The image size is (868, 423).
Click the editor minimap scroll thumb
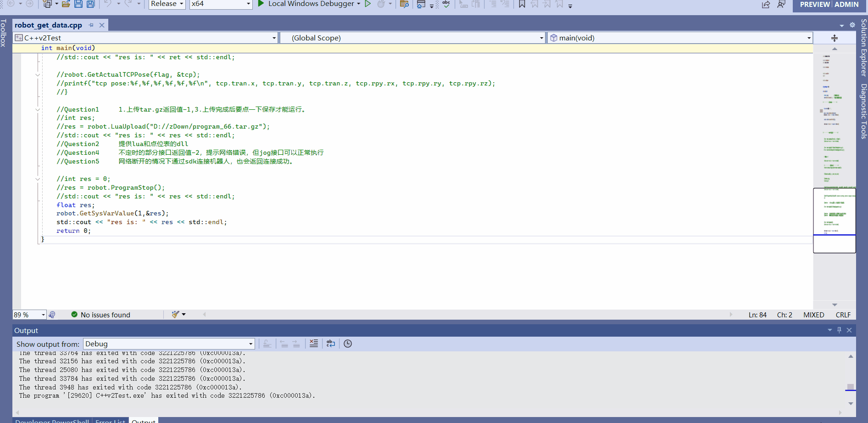click(834, 220)
